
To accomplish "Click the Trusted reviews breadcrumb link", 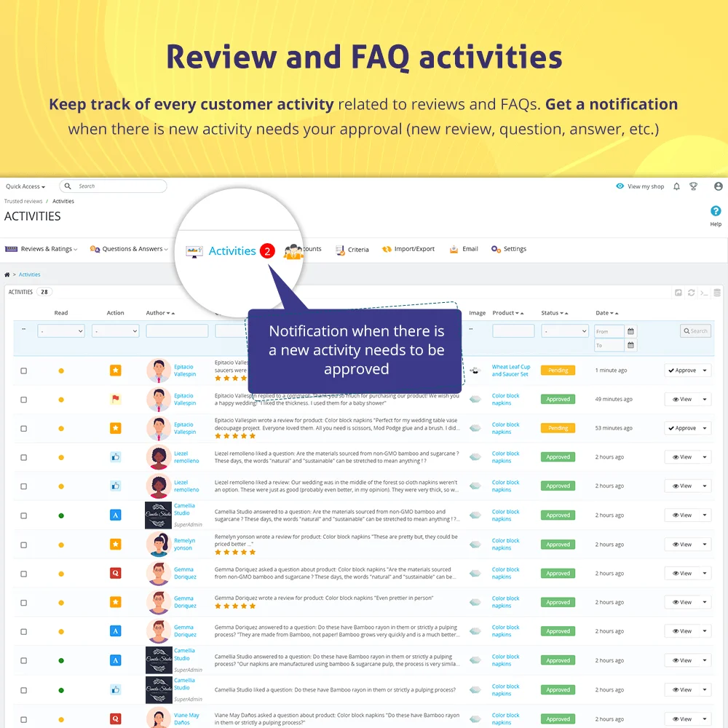I will pyautogui.click(x=23, y=201).
